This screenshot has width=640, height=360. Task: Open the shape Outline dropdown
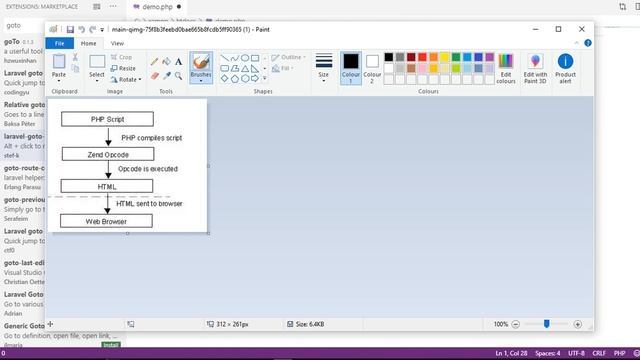pyautogui.click(x=289, y=57)
